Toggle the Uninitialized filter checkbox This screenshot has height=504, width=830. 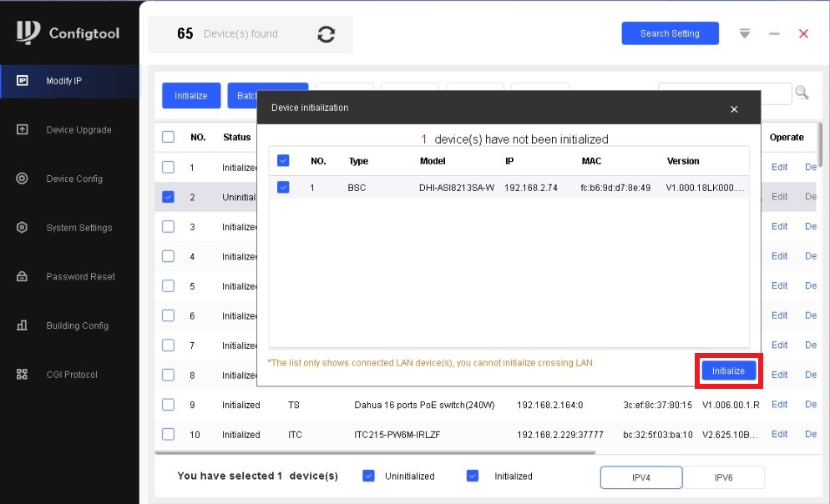click(x=368, y=476)
